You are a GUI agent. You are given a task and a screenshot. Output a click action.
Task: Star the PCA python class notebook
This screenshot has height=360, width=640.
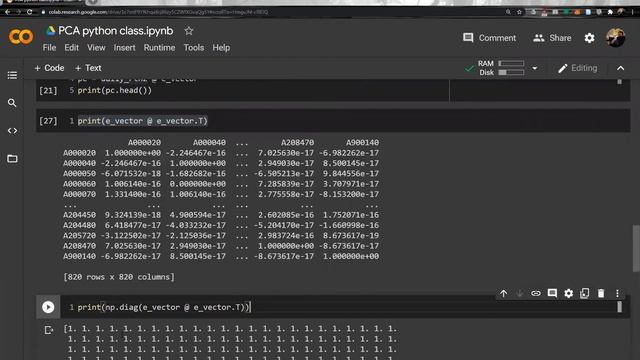pos(189,31)
